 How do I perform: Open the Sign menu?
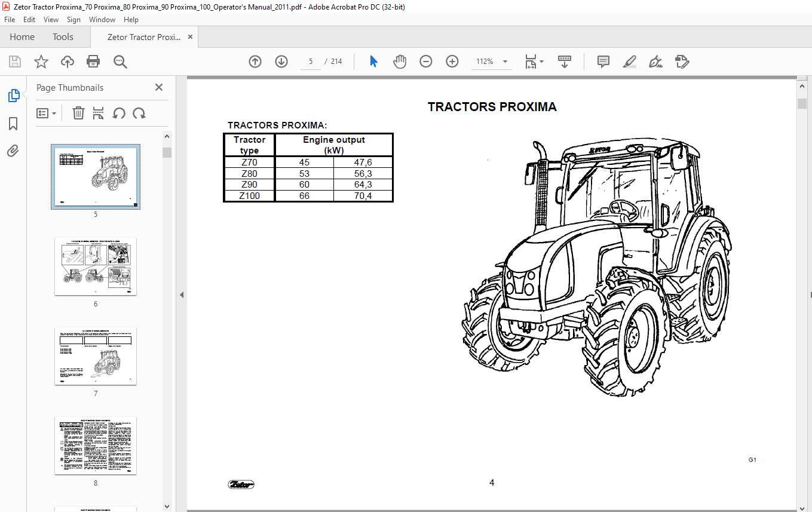[74, 20]
